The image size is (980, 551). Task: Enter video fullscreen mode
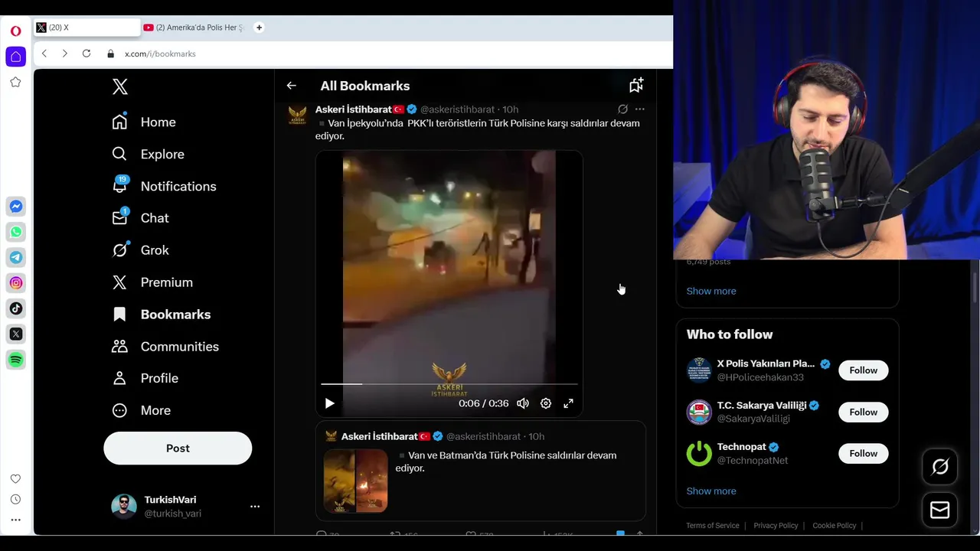point(568,403)
